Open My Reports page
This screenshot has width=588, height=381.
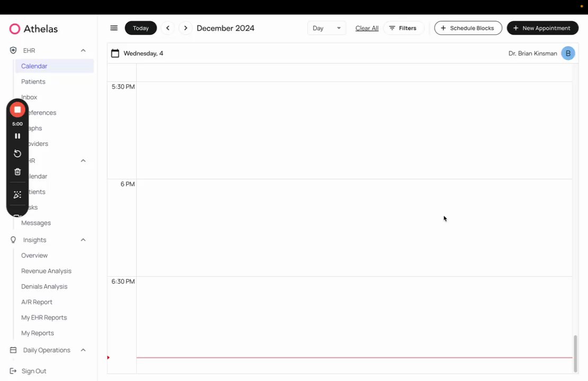[x=38, y=333]
